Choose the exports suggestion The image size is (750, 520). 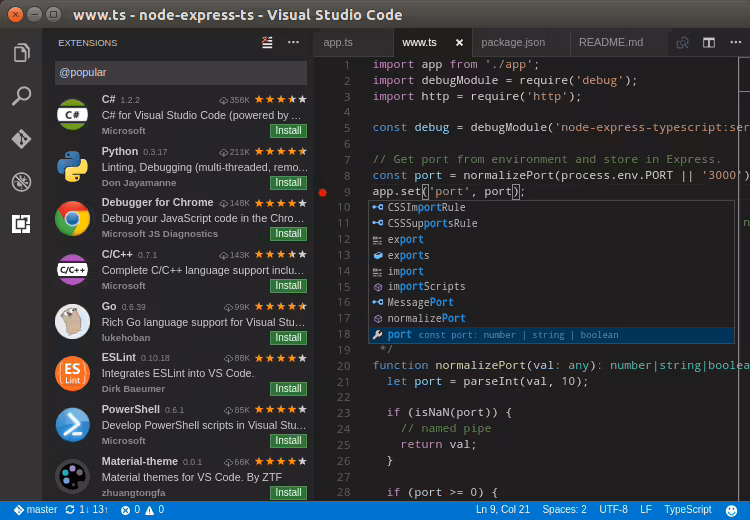pos(551,255)
